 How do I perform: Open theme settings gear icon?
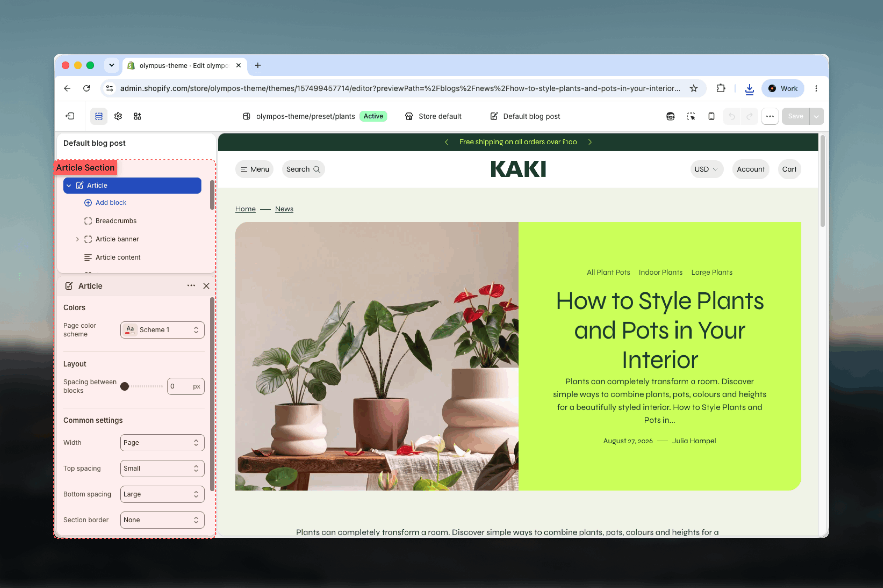pyautogui.click(x=118, y=116)
